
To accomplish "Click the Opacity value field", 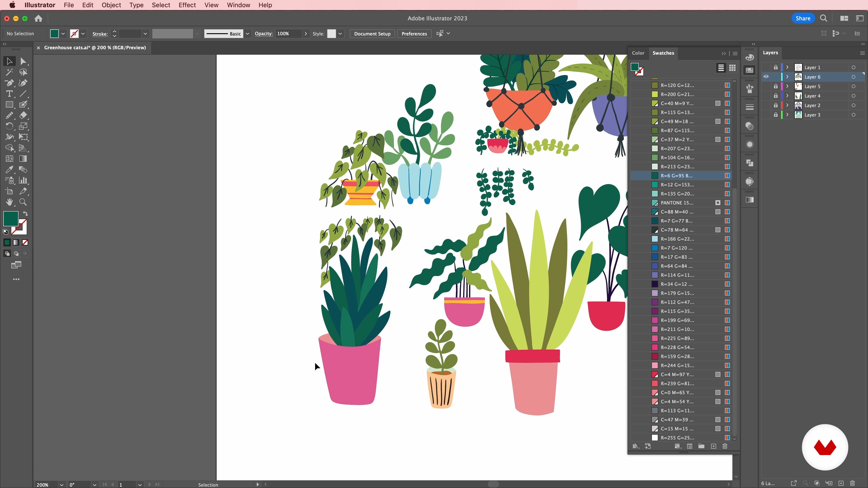I will point(288,34).
